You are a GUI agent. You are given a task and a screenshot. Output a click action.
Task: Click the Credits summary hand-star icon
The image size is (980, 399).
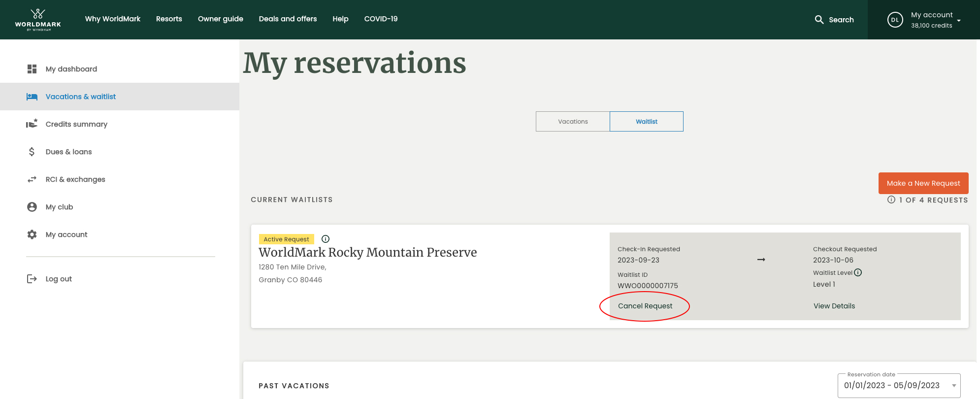(x=32, y=124)
